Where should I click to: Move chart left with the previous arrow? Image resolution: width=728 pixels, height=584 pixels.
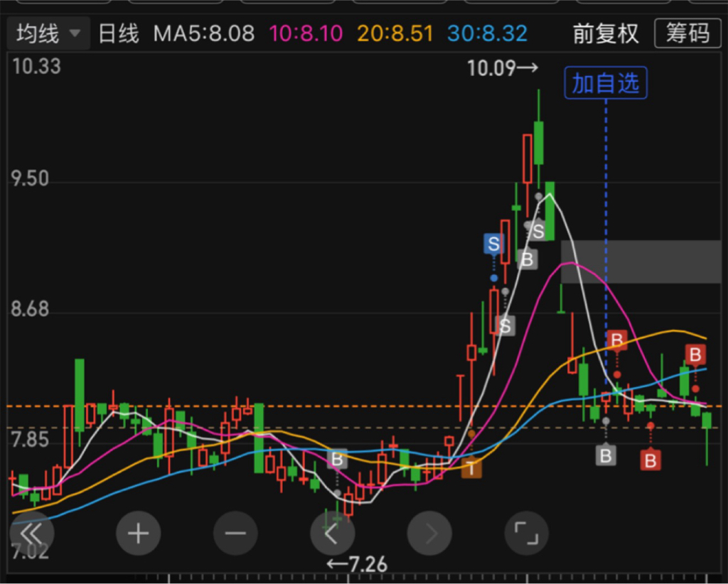pyautogui.click(x=333, y=534)
